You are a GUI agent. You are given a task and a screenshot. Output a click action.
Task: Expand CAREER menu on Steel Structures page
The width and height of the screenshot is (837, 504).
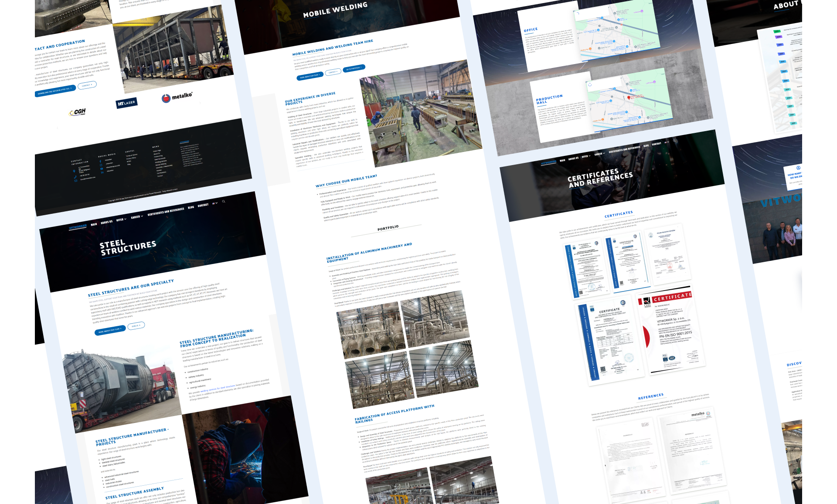pos(137,216)
